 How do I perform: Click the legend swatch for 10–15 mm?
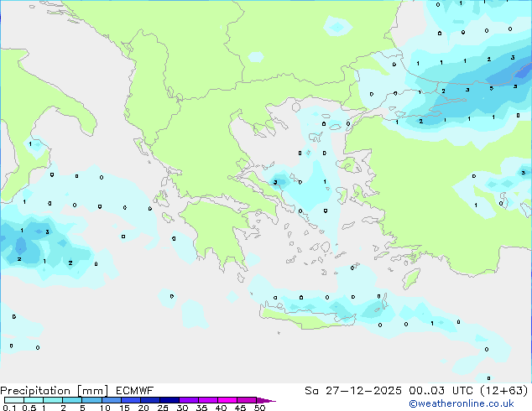(x=112, y=400)
